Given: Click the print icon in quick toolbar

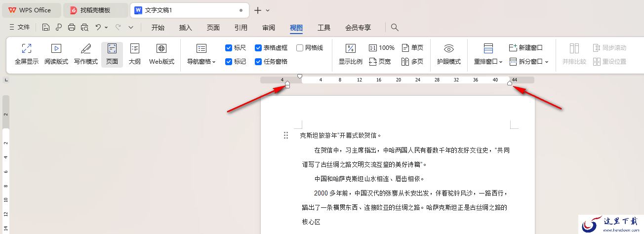Looking at the screenshot, I should coord(72,27).
